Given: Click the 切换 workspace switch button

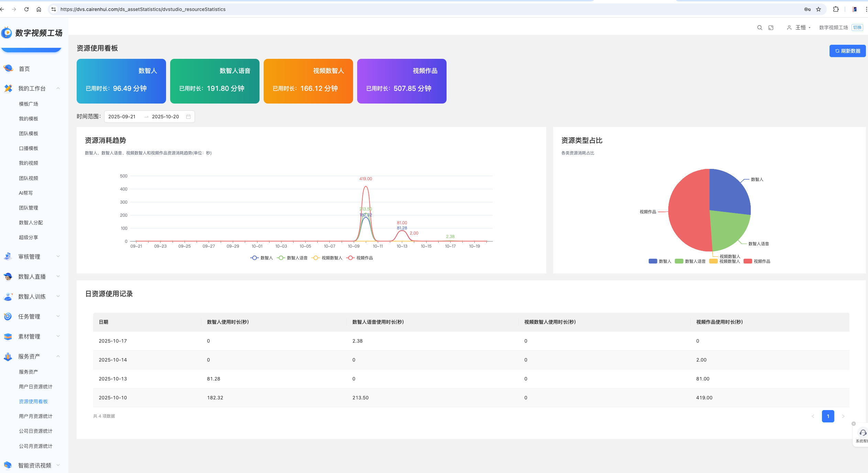Looking at the screenshot, I should [857, 28].
